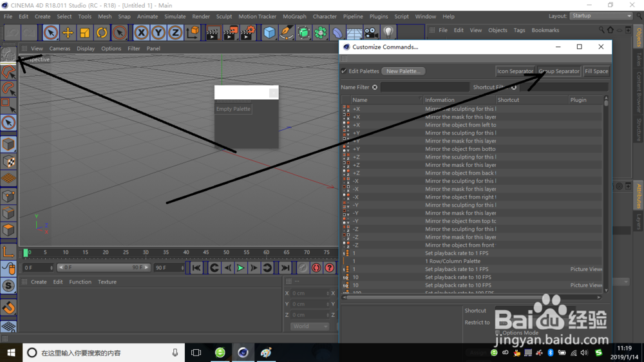The width and height of the screenshot is (644, 362).
Task: Clear the Shortcut Filter with x icon
Action: [x=513, y=87]
